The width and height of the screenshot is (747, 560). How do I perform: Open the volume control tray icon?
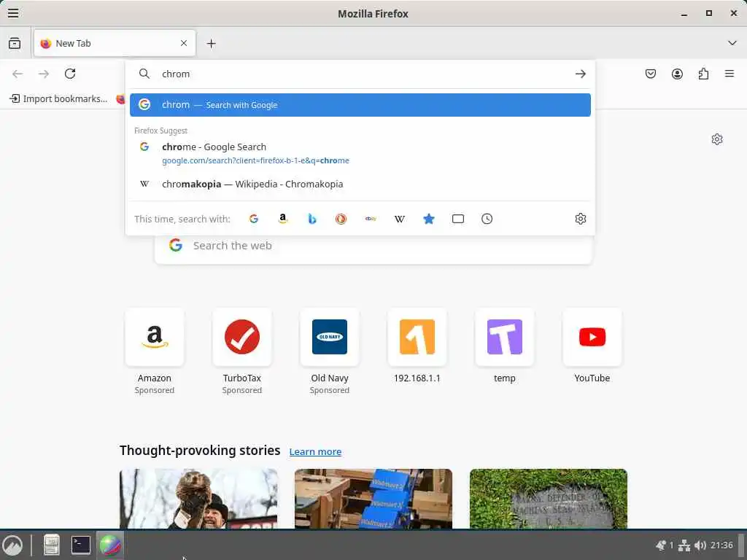tap(700, 545)
